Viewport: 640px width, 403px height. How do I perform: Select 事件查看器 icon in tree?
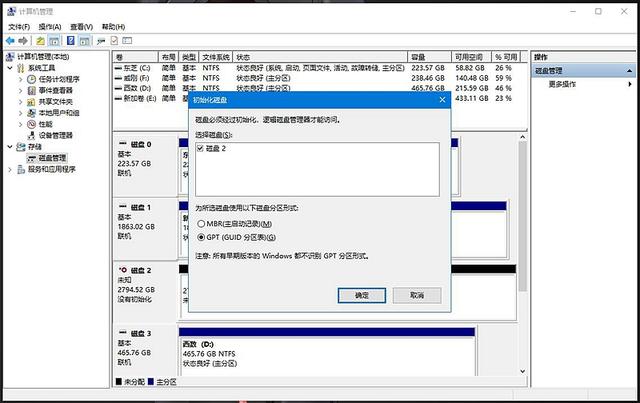pos(31,90)
